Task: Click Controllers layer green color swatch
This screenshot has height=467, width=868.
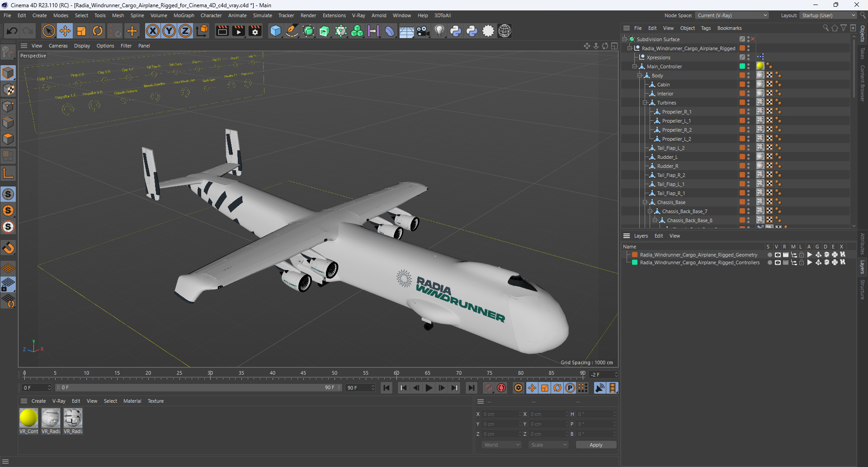Action: tap(635, 262)
